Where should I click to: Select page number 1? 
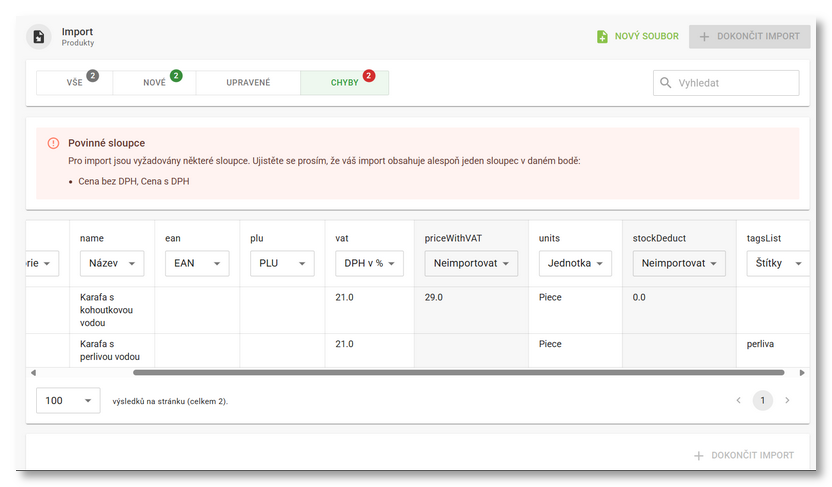coord(762,401)
